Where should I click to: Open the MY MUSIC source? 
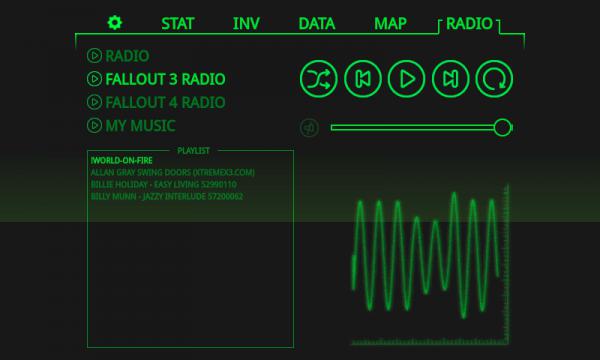point(140,126)
